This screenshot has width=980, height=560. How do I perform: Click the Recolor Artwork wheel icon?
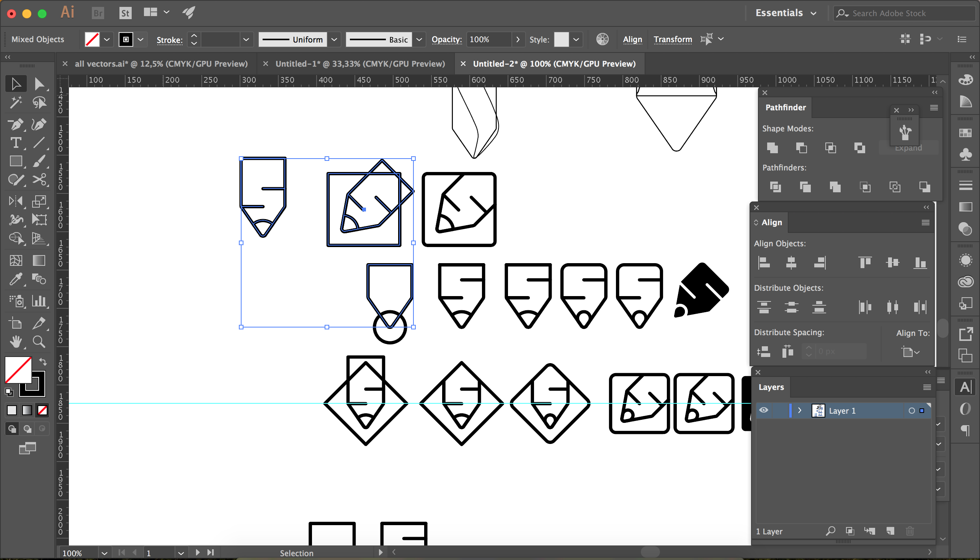click(x=602, y=39)
